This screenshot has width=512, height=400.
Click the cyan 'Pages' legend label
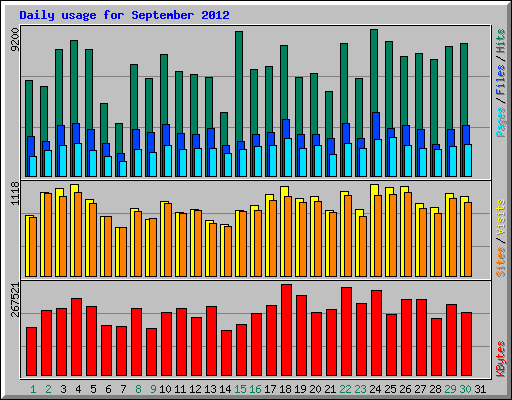tap(501, 122)
